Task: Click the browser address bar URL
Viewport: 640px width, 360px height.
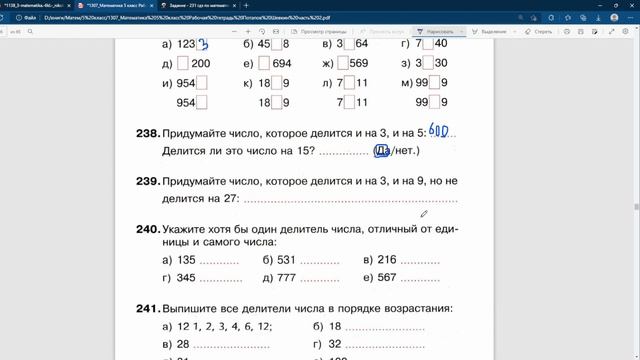Action: tap(187, 18)
